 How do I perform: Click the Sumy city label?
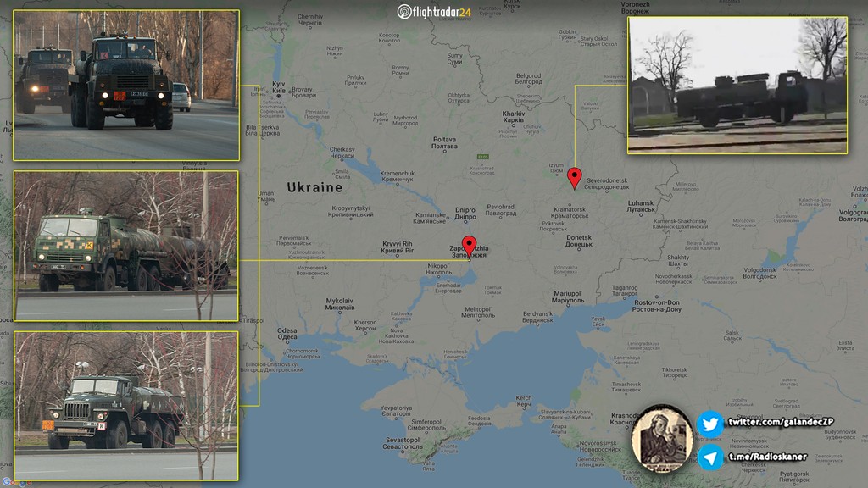point(454,58)
